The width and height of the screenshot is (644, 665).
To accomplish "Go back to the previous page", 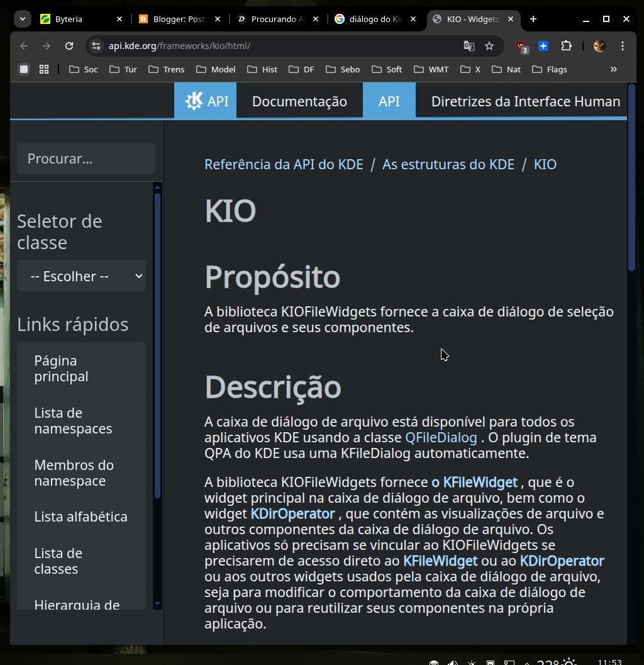I will click(x=24, y=46).
